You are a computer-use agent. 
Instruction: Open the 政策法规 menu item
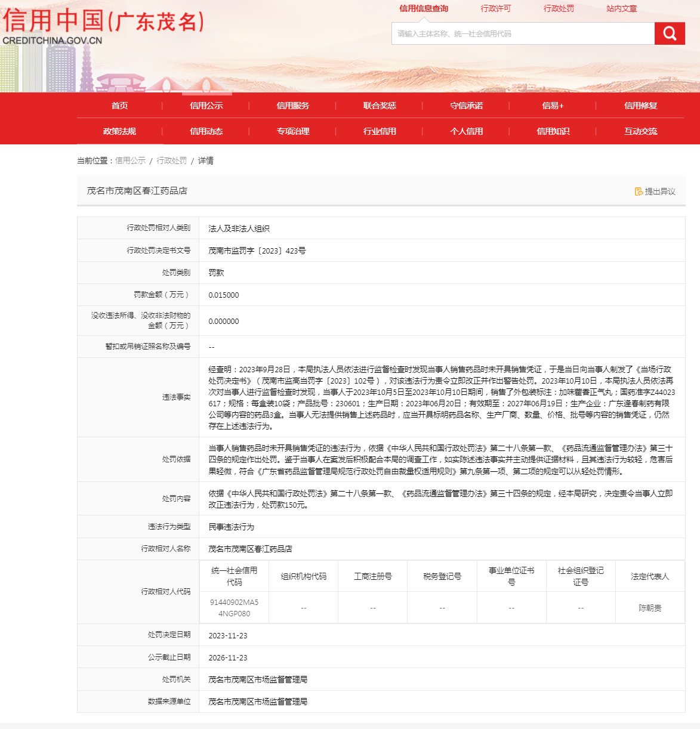[x=119, y=131]
